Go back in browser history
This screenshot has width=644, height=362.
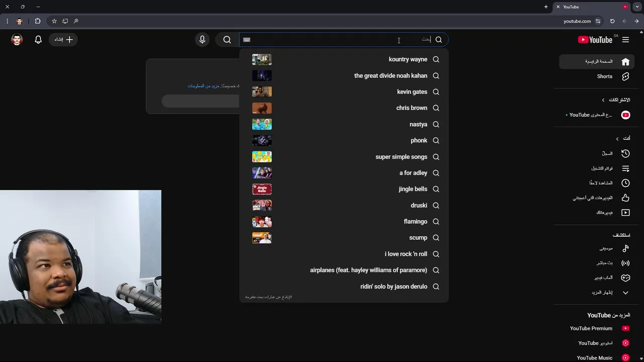coord(636,21)
